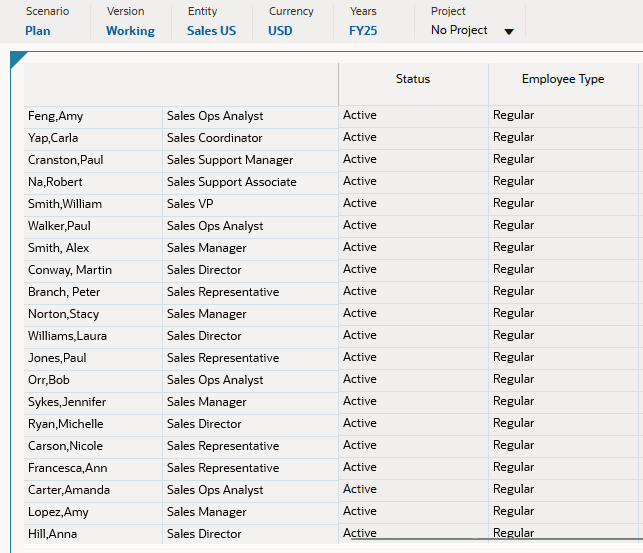Screen dimensions: 643x553
Task: Select the Smith,William row header
Action: click(x=93, y=205)
